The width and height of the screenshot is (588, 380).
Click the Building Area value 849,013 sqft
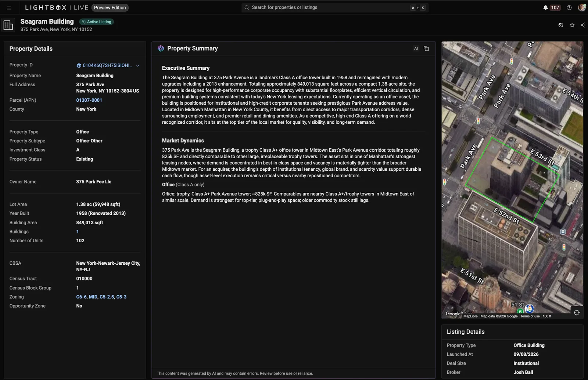tap(90, 222)
